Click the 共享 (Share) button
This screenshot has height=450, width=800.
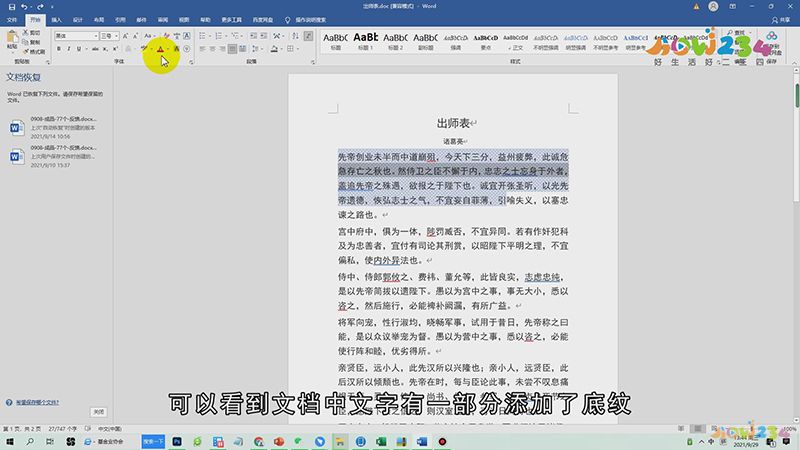pos(781,20)
